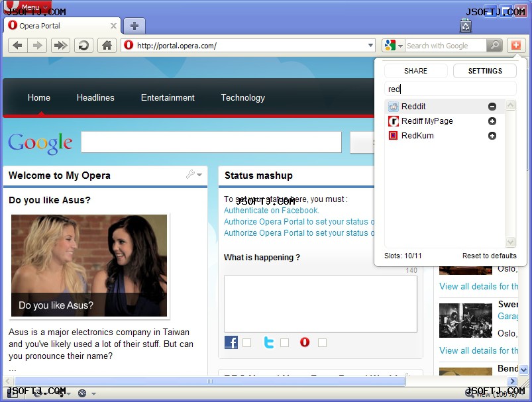Tick the Opera checkbox
532x402 pixels.
[x=323, y=342]
